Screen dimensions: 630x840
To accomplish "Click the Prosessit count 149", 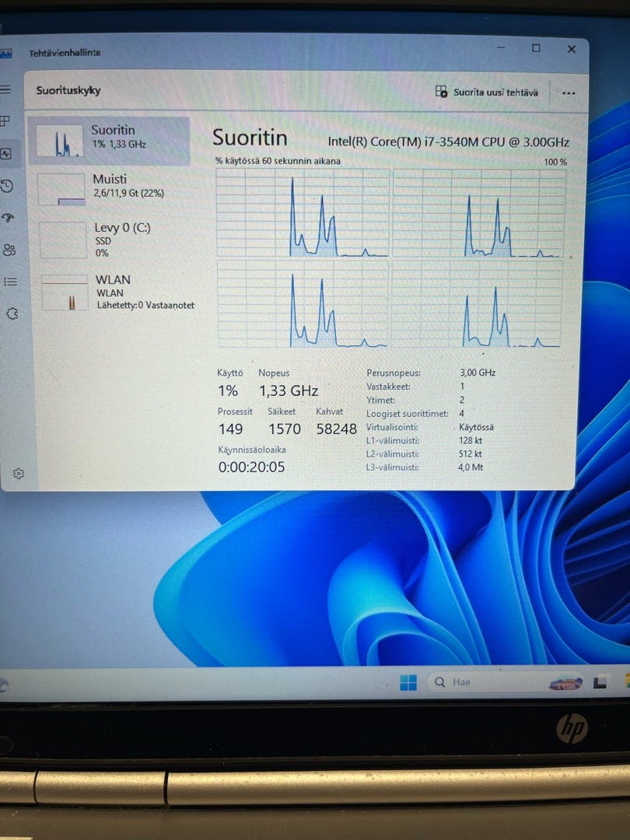I will point(230,429).
